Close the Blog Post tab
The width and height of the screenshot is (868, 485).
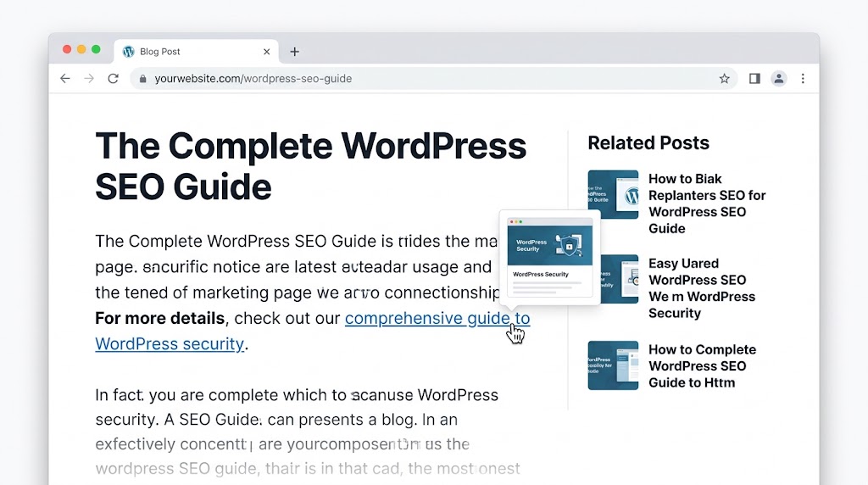point(267,52)
